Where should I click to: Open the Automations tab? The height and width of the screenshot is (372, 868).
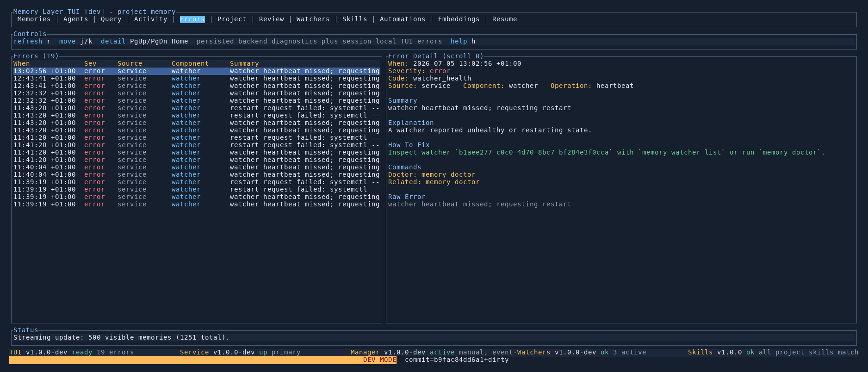point(403,19)
